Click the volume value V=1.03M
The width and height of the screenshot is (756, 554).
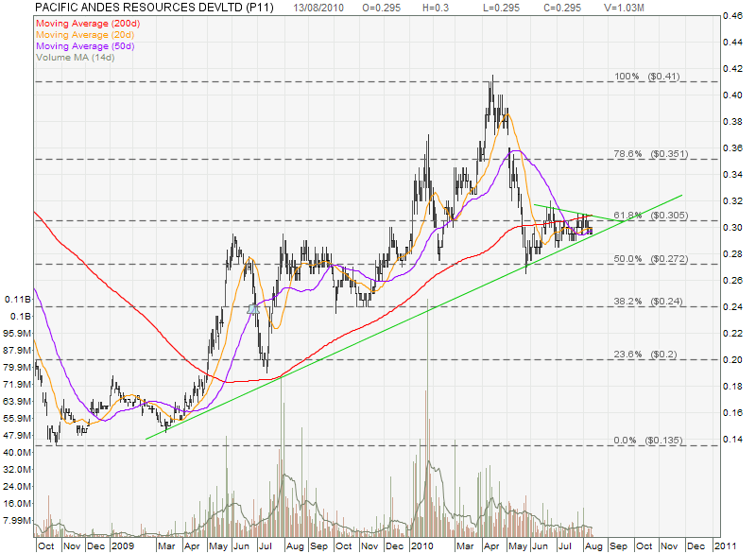tap(624, 8)
